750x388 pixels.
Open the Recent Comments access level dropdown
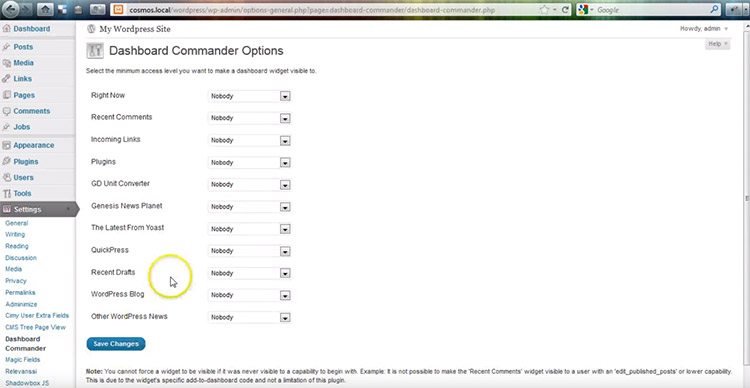[x=249, y=118]
